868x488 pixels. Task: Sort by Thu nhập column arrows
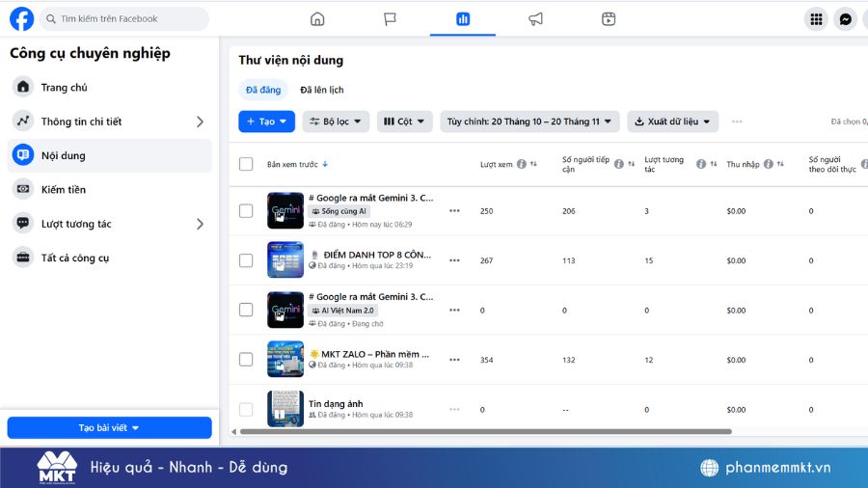click(x=780, y=164)
